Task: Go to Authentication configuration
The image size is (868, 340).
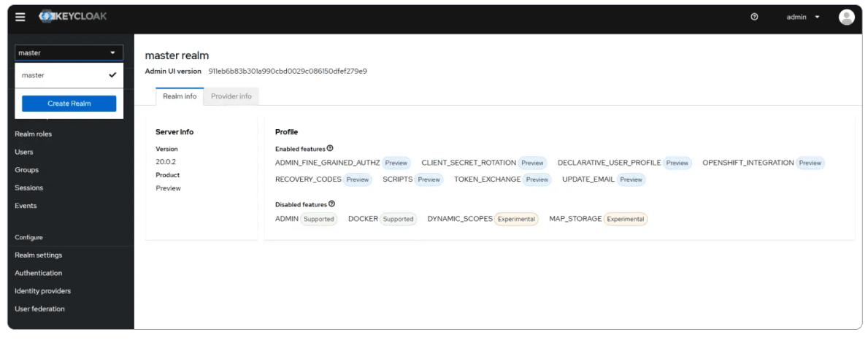Action: [39, 273]
